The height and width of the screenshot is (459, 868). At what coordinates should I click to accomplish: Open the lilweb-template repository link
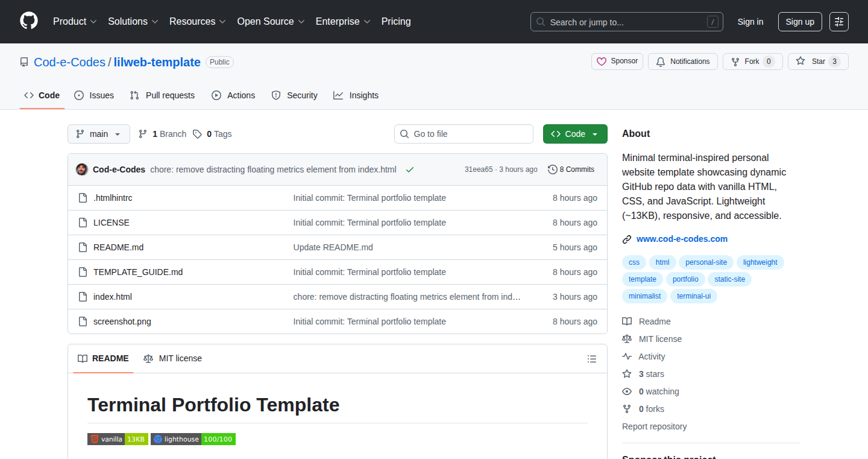[x=157, y=62]
